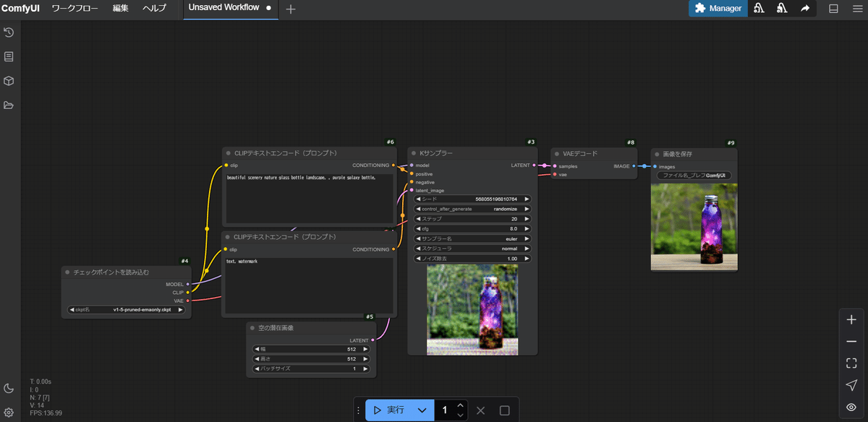Toggle link visibility eye icon
Image resolution: width=868 pixels, height=422 pixels.
[x=851, y=408]
